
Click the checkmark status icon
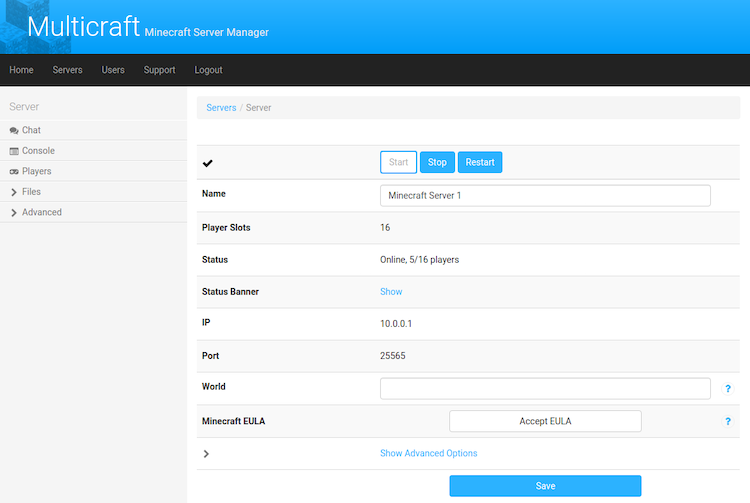208,163
